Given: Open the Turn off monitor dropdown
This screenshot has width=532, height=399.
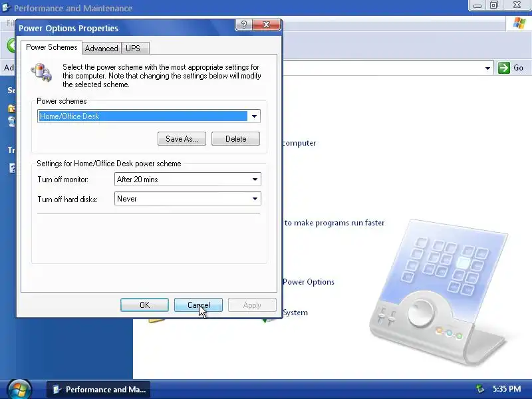Looking at the screenshot, I should (x=255, y=180).
